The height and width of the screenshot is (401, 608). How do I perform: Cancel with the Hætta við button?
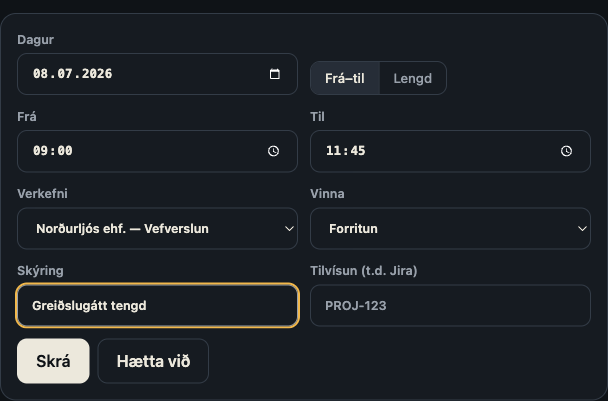click(153, 361)
